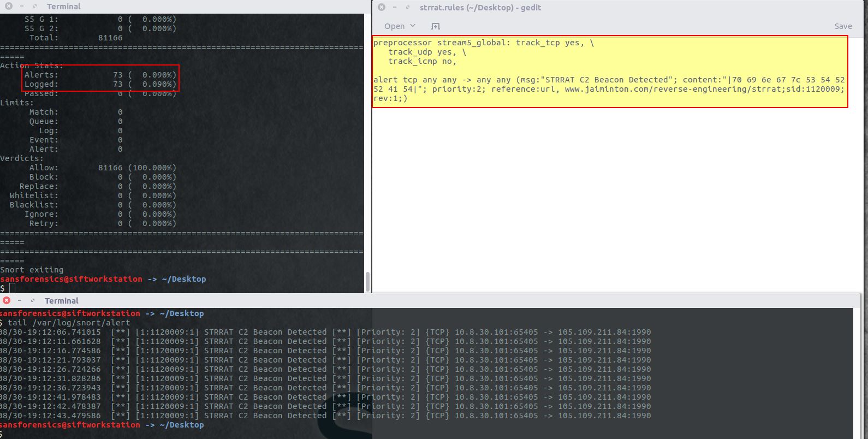Create a new document in gedit
The height and width of the screenshot is (439, 868).
[435, 26]
